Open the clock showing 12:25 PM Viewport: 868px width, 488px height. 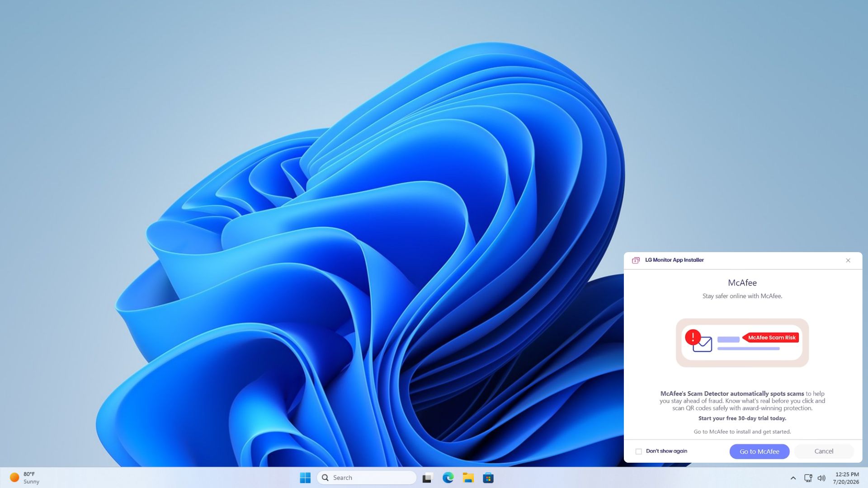(846, 478)
